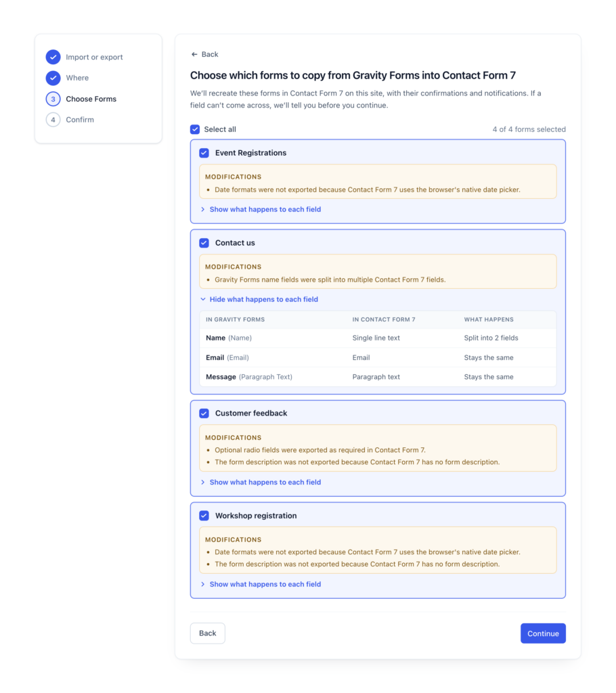Image resolution: width=616 pixels, height=693 pixels.
Task: Click the 'Paragraph text' cell
Action: point(376,377)
